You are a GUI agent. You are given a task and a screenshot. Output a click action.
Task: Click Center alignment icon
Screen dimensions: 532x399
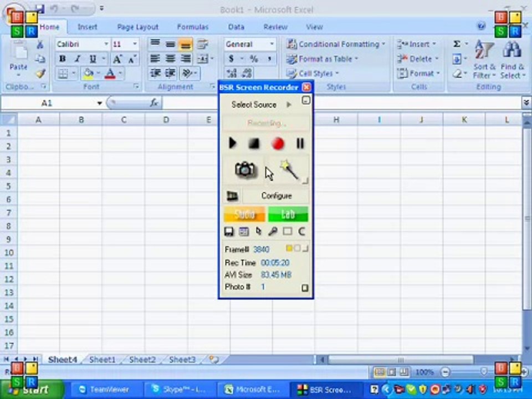click(170, 59)
